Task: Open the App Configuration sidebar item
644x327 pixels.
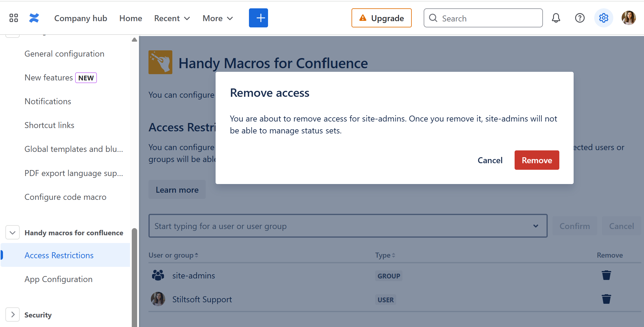Action: 58,279
